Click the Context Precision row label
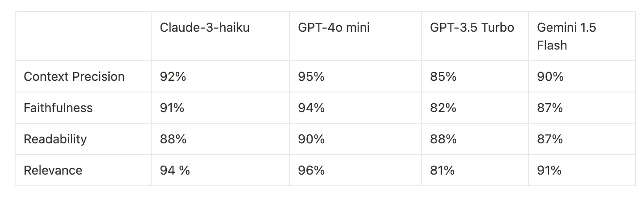644x209 pixels. coord(74,76)
